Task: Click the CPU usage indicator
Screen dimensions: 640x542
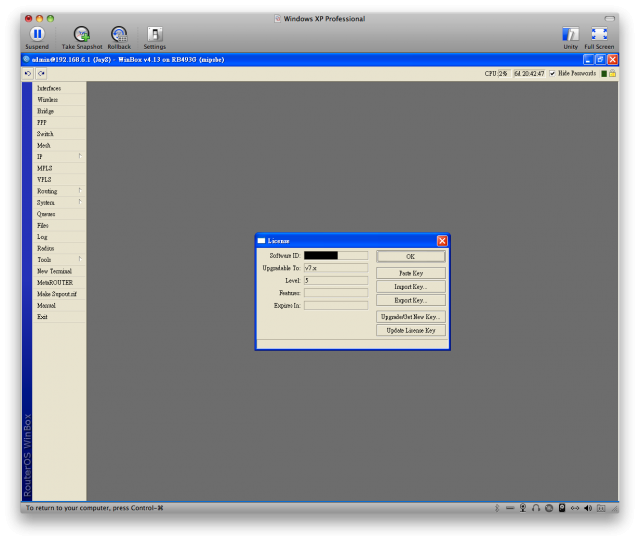Action: (x=496, y=73)
